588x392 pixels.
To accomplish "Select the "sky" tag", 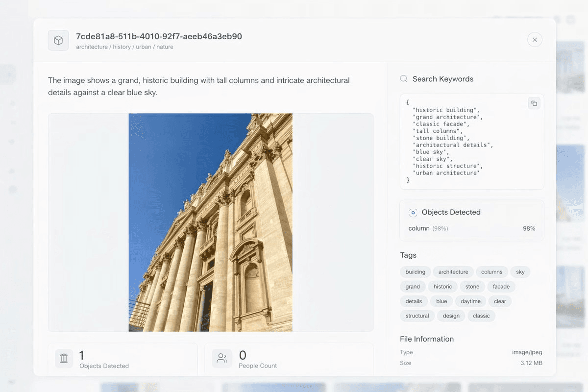I will tap(520, 272).
